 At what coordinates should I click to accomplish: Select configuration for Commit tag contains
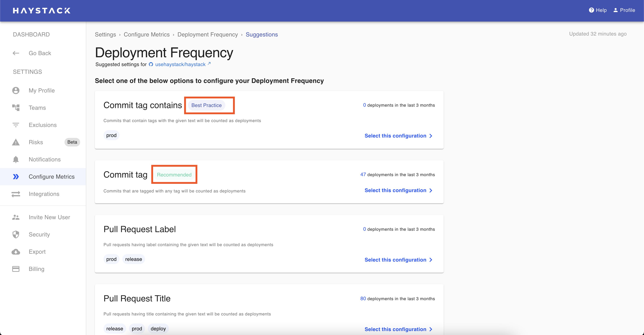click(x=398, y=136)
